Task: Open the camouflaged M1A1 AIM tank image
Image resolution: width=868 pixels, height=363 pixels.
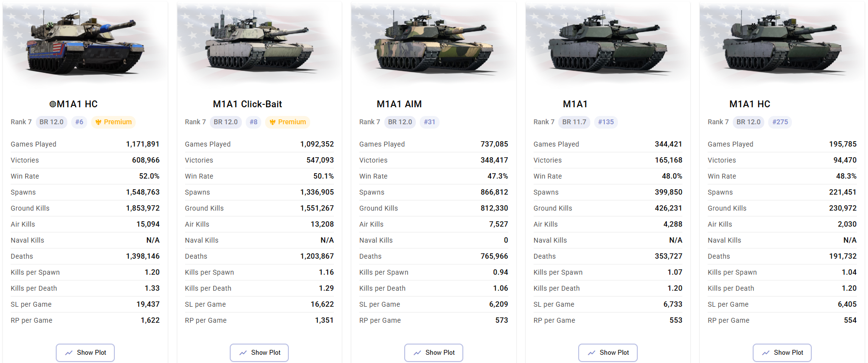Action: (434, 45)
